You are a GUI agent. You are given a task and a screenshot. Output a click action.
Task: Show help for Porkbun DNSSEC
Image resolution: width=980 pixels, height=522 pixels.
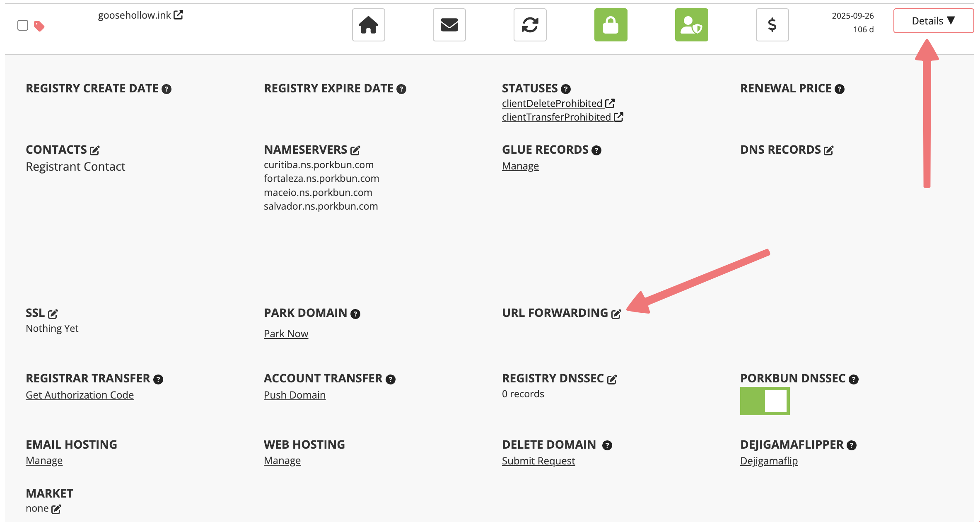pyautogui.click(x=854, y=379)
